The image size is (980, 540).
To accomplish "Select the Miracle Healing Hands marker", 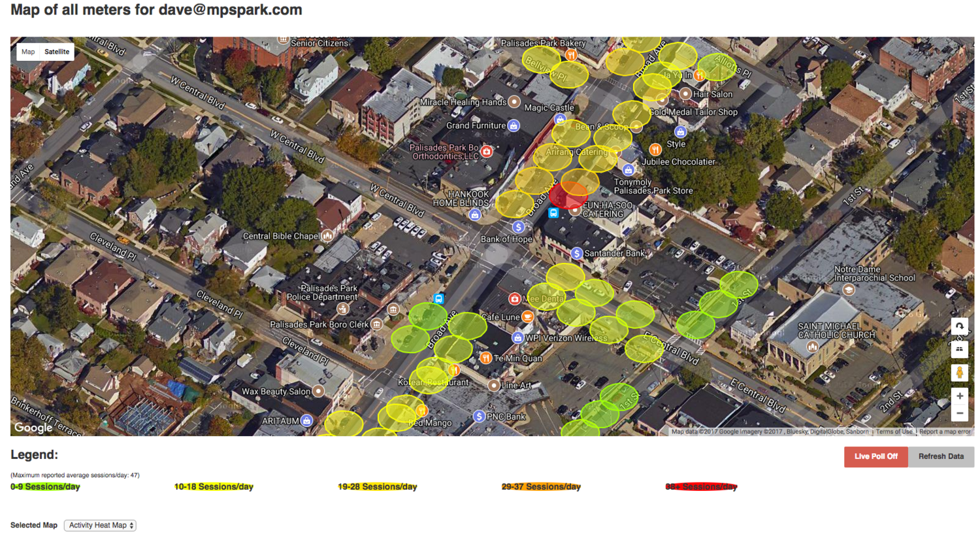I will (514, 101).
